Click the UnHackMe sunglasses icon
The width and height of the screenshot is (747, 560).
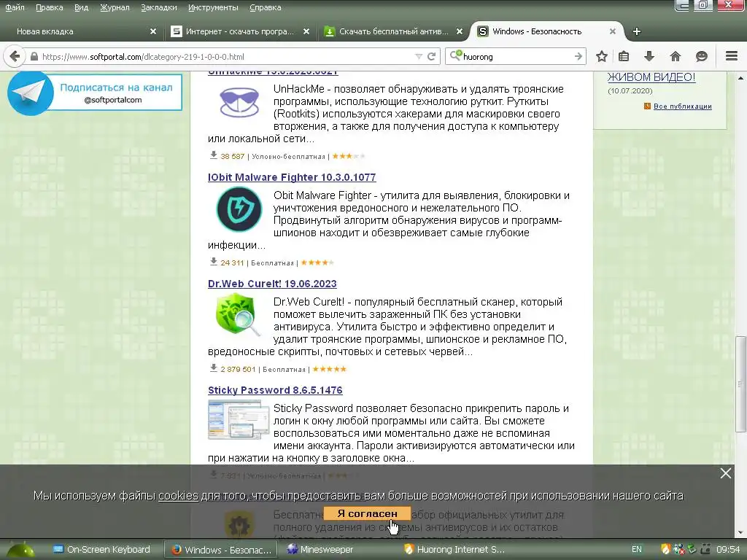(x=239, y=102)
